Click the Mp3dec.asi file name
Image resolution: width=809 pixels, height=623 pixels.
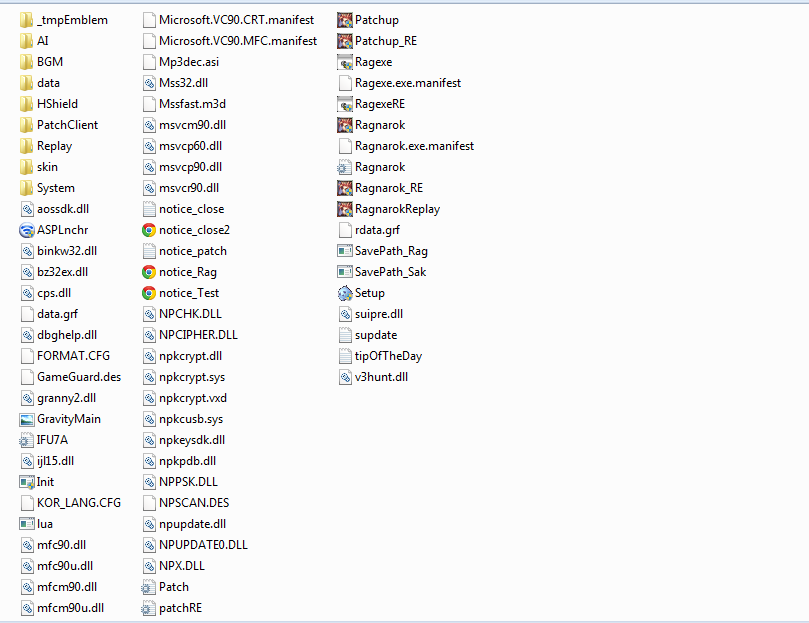tap(189, 62)
